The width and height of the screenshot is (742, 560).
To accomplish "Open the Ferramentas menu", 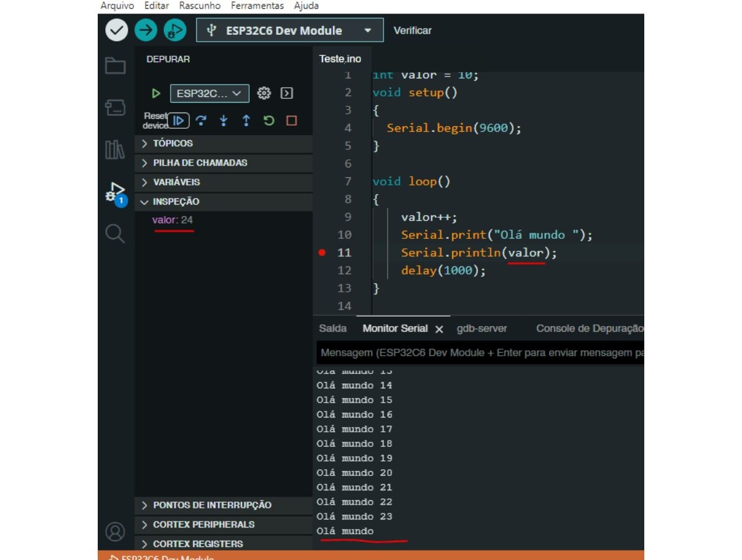I will point(257,6).
